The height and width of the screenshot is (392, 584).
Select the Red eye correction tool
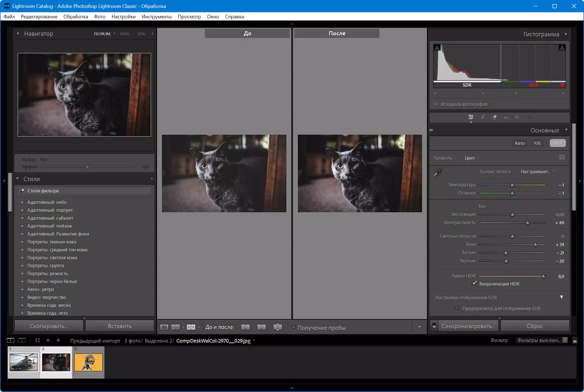(x=506, y=117)
